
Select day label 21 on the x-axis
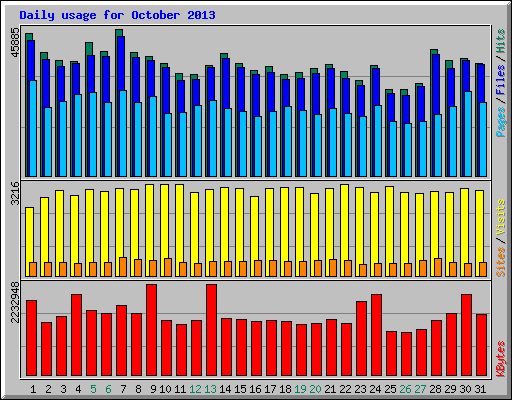click(330, 389)
